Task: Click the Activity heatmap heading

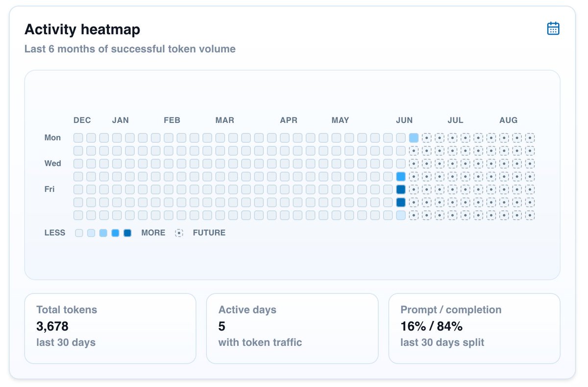Action: (82, 29)
